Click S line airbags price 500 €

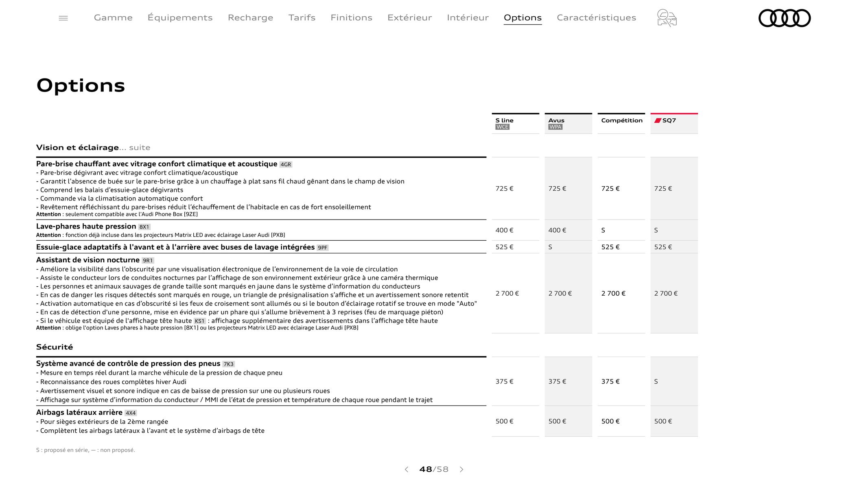point(505,422)
